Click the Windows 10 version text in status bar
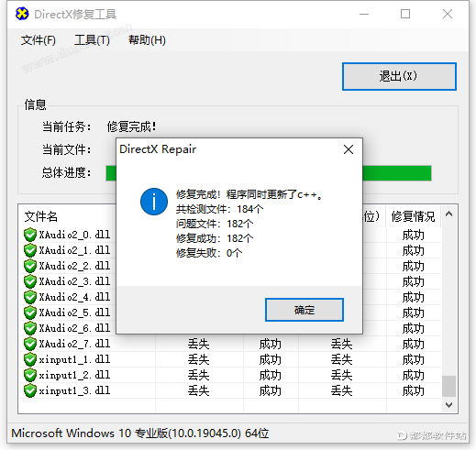 [140, 434]
